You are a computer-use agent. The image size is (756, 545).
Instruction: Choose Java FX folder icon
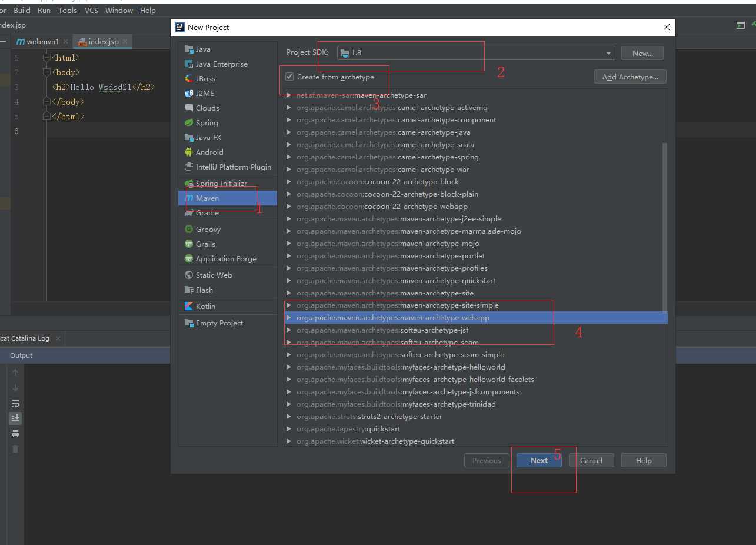click(x=188, y=138)
